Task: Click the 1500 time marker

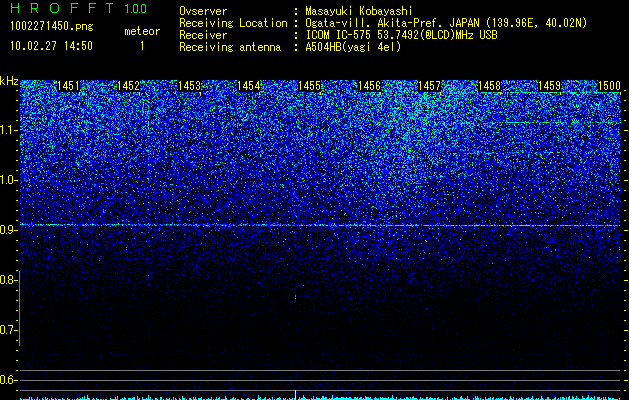Action: click(609, 86)
